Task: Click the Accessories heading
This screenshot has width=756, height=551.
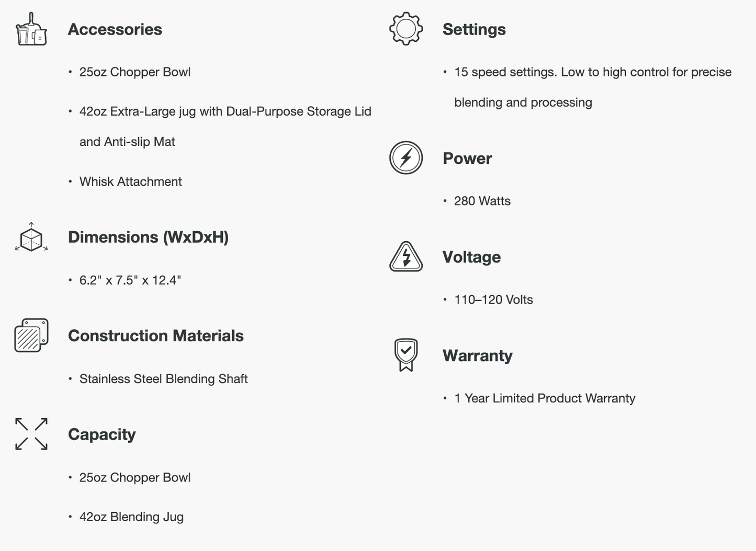Action: 115,29
